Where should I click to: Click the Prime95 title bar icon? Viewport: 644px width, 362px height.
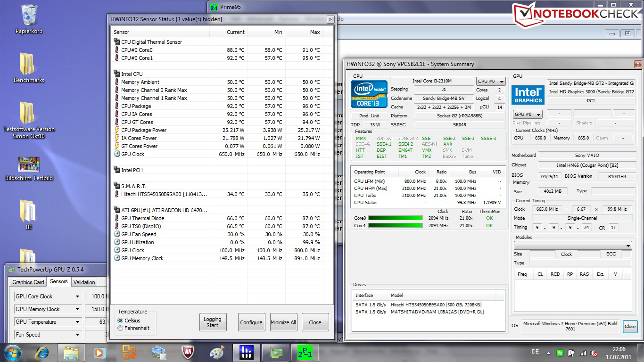(214, 7)
